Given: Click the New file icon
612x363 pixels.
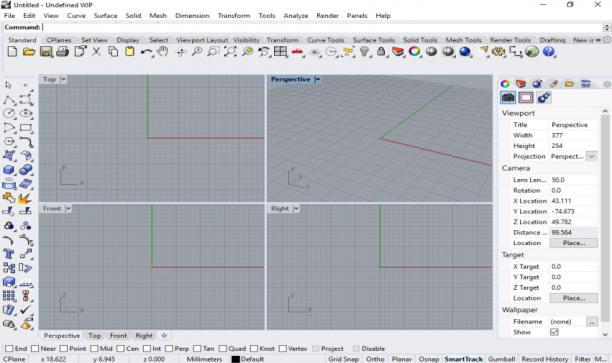Looking at the screenshot, I should pyautogui.click(x=12, y=52).
